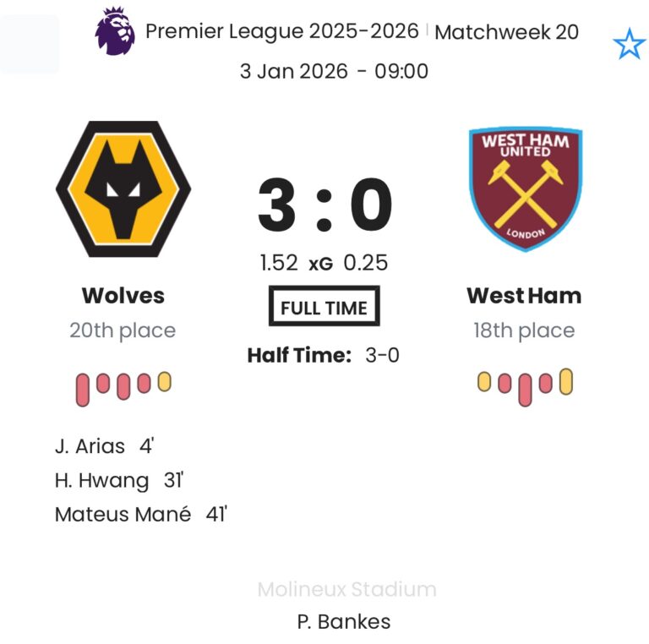Click Wolves' leftmost form result pill

click(x=83, y=390)
